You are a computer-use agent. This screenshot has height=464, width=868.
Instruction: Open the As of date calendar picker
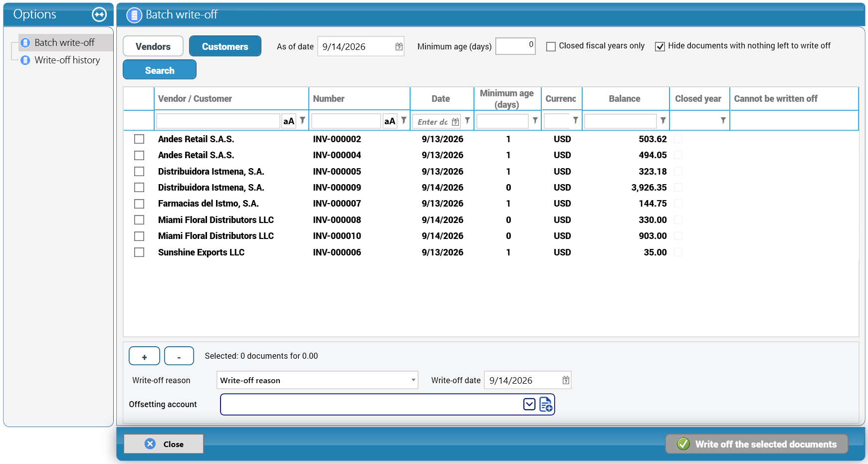399,46
